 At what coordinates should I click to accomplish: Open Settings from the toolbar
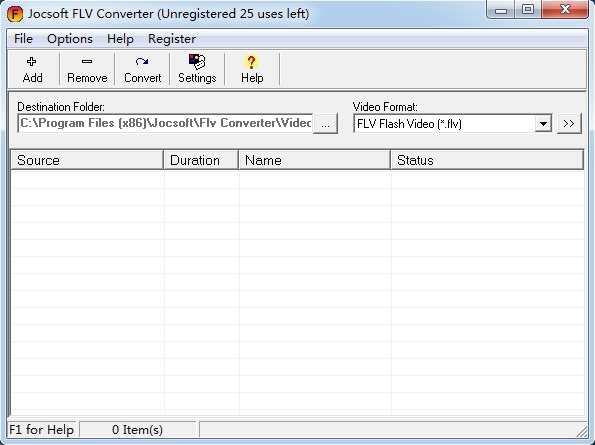pos(197,69)
